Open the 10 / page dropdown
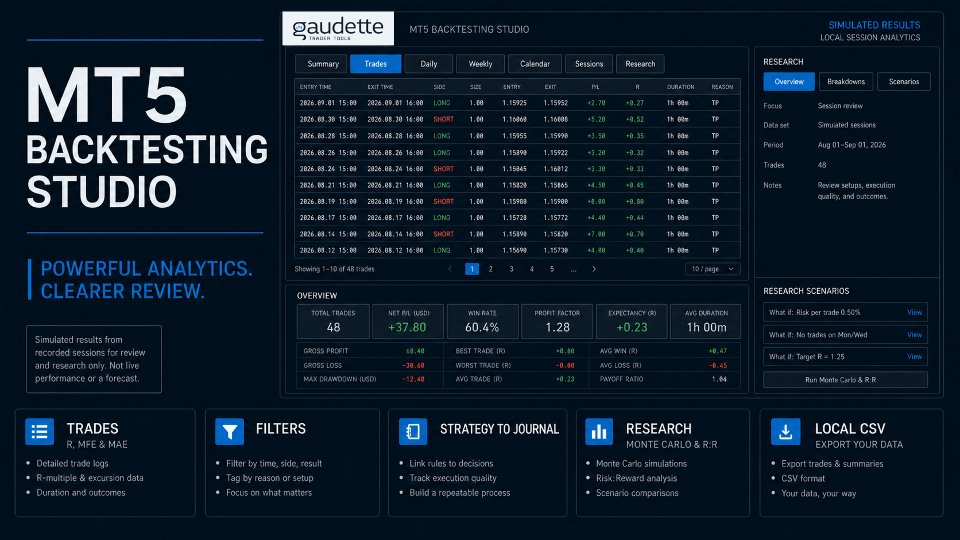 712,269
